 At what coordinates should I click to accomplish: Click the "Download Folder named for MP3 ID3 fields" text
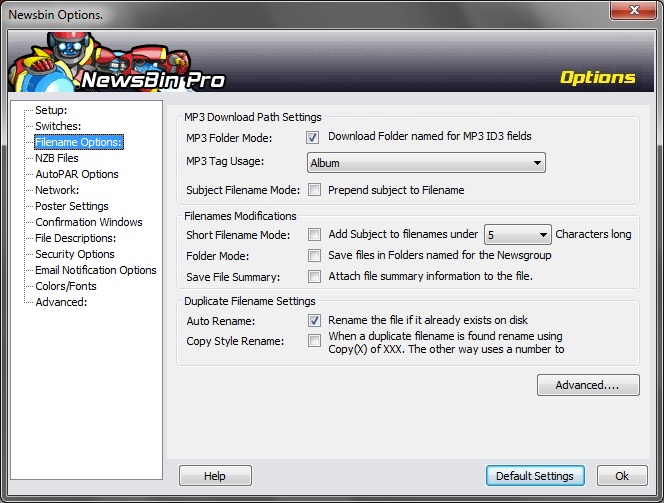[429, 136]
